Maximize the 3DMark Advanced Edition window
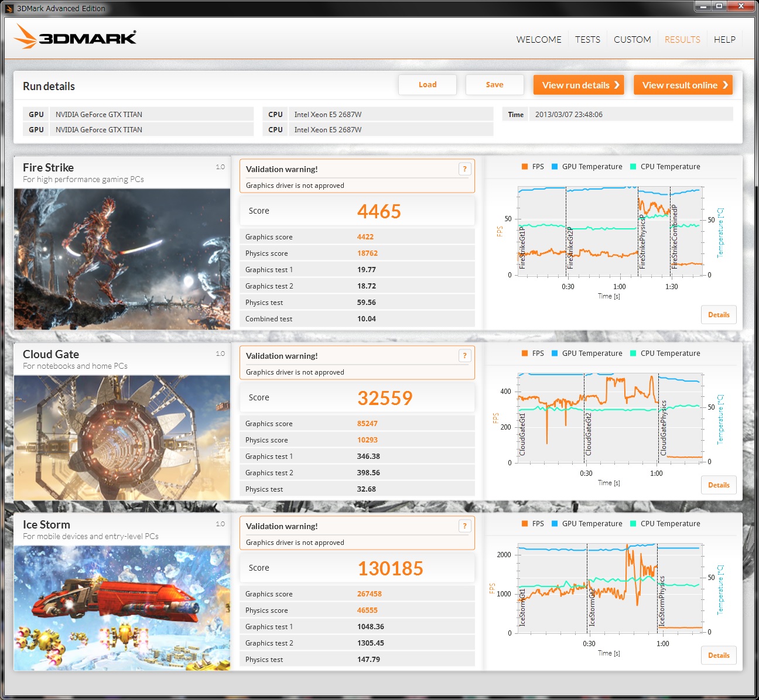Screen dimensions: 759x700 tap(719, 6)
